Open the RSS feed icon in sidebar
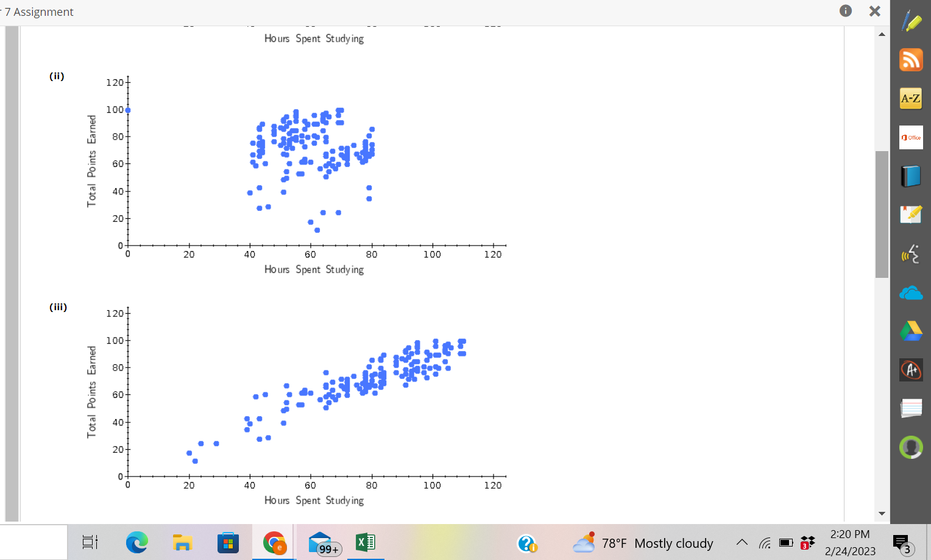This screenshot has height=560, width=931. pos(911,60)
